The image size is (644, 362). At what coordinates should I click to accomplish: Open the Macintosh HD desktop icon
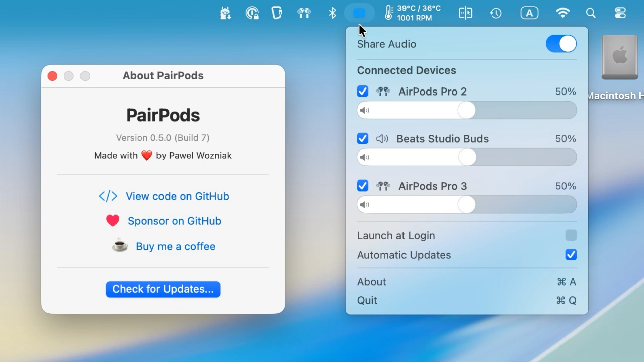tap(619, 57)
